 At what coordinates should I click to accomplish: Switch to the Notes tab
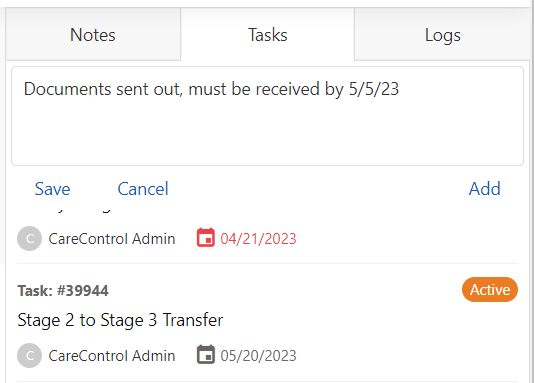93,35
